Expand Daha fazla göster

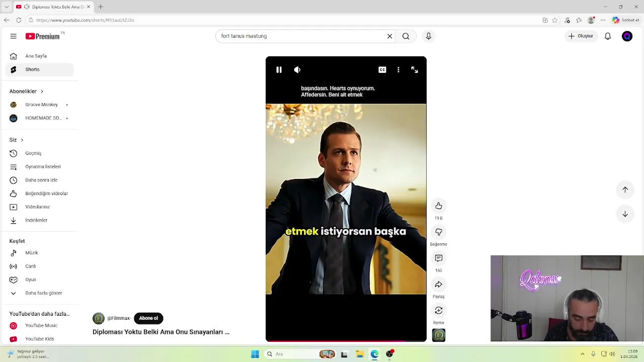click(39, 293)
